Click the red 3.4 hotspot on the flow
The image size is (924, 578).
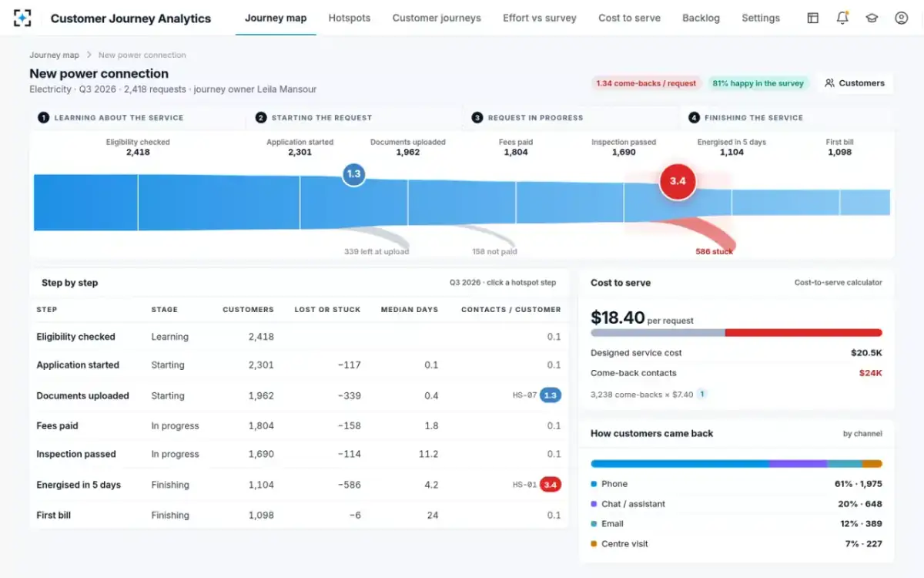[x=678, y=181]
